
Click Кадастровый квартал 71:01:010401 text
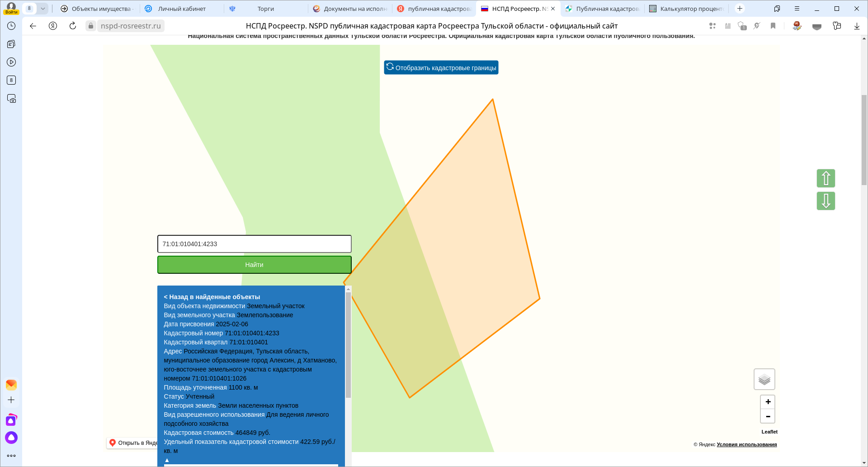coord(216,342)
